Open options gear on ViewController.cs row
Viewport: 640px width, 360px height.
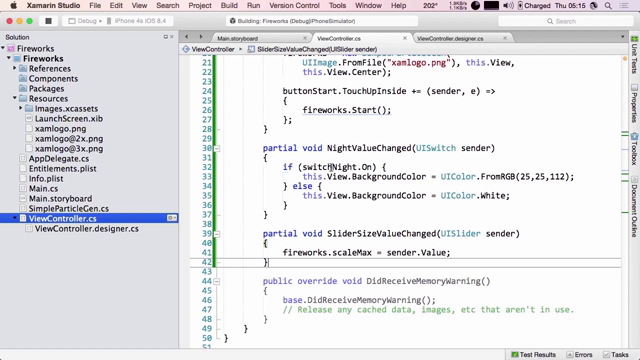click(x=172, y=218)
